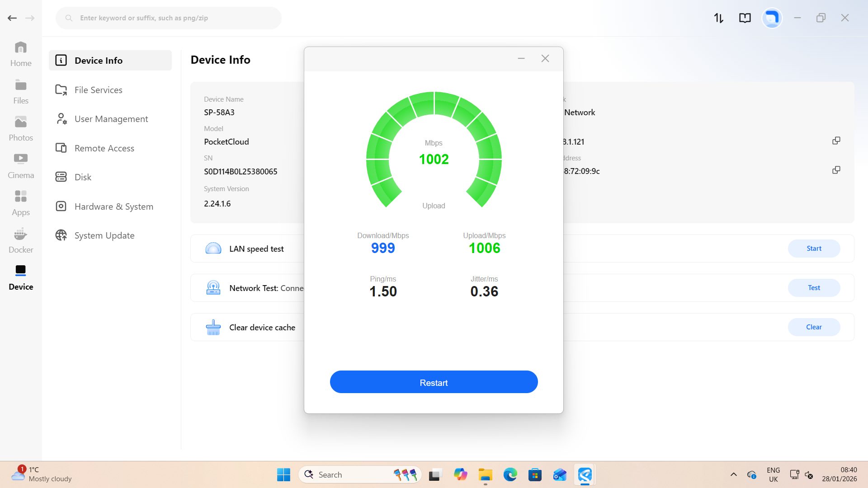Open the Apps section
The height and width of the screenshot is (488, 868).
tap(20, 202)
